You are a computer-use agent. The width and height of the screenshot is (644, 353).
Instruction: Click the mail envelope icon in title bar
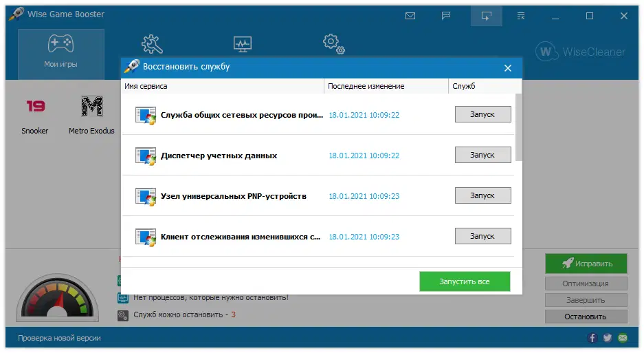click(410, 16)
